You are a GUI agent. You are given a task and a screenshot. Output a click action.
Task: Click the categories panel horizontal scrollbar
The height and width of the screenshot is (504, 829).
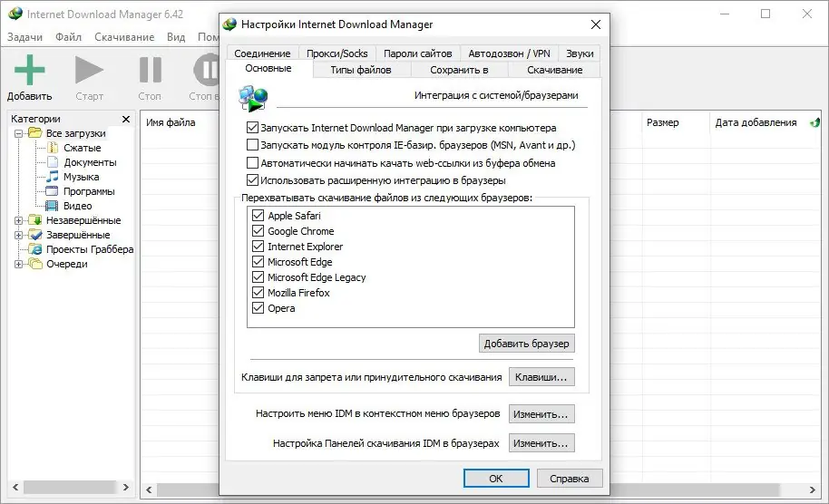(70, 487)
